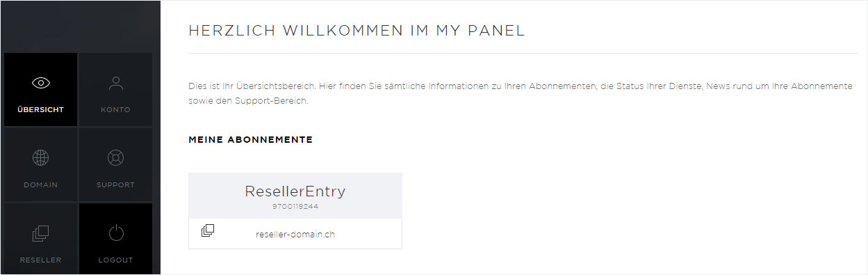Click the Reseller stacked-windows icon in sidebar

(x=41, y=233)
